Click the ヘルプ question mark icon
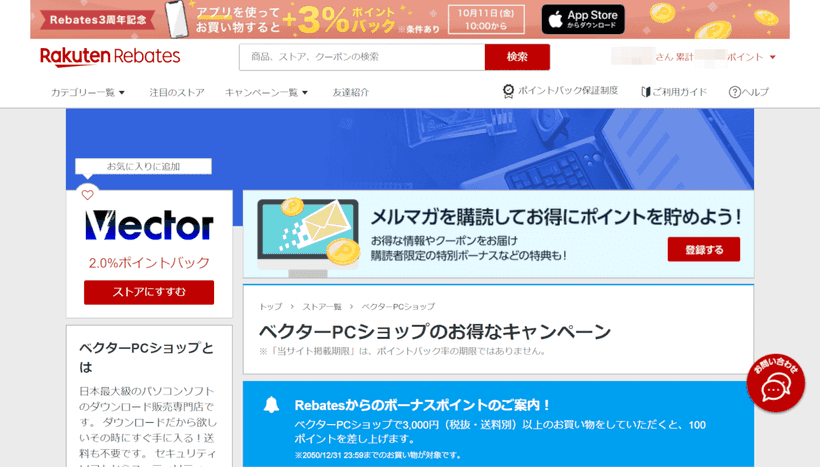The height and width of the screenshot is (467, 820). tap(734, 92)
